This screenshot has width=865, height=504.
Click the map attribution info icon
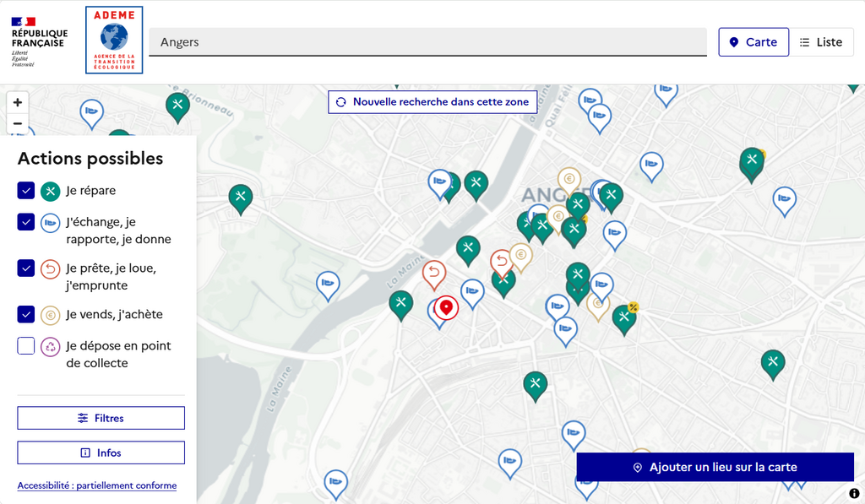point(854,493)
